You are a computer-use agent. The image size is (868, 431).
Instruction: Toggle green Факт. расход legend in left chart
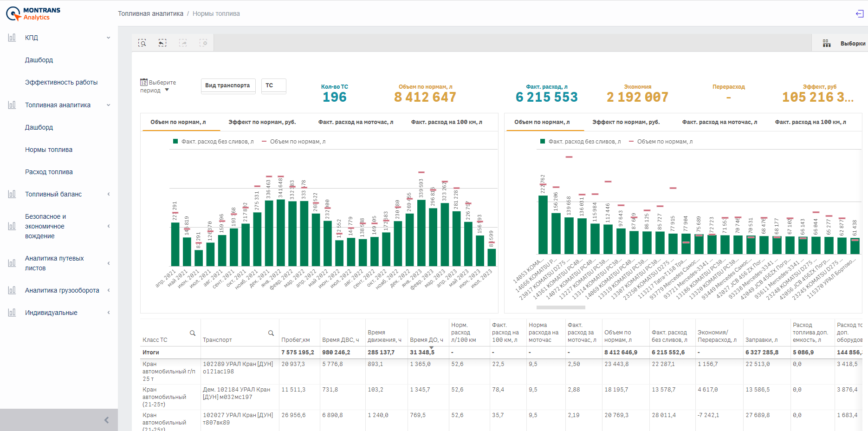(x=214, y=142)
